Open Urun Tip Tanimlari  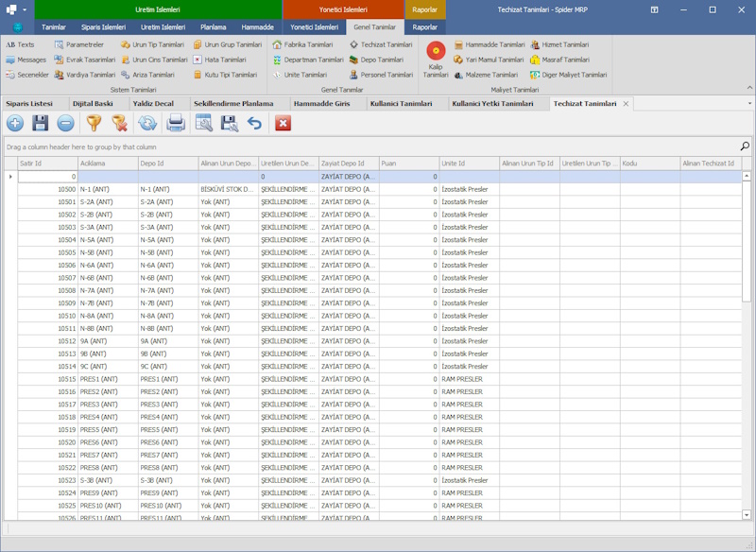pyautogui.click(x=153, y=44)
